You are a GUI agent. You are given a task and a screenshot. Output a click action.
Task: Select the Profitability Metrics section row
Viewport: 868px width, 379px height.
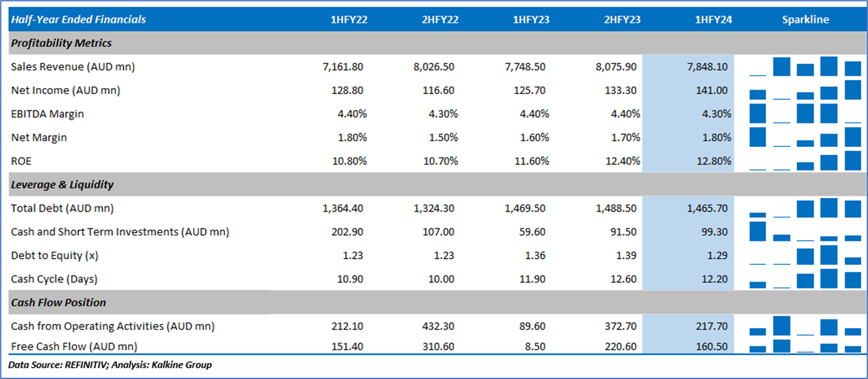click(61, 43)
